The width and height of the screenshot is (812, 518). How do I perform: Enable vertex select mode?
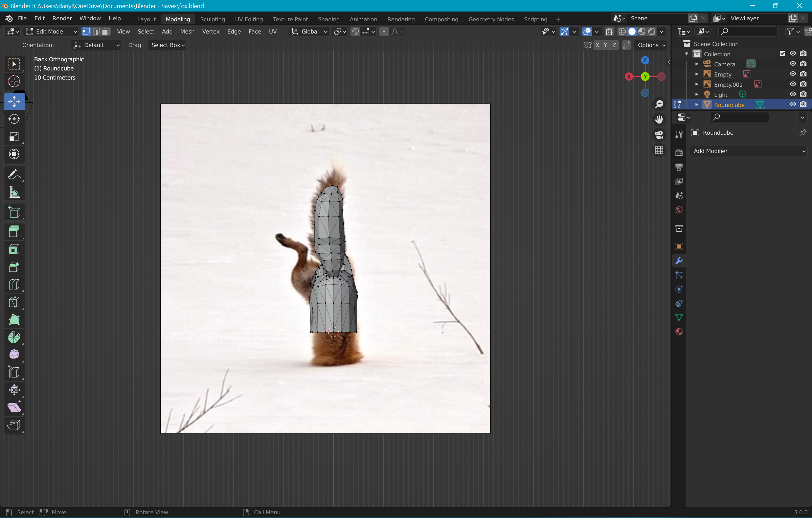click(86, 31)
